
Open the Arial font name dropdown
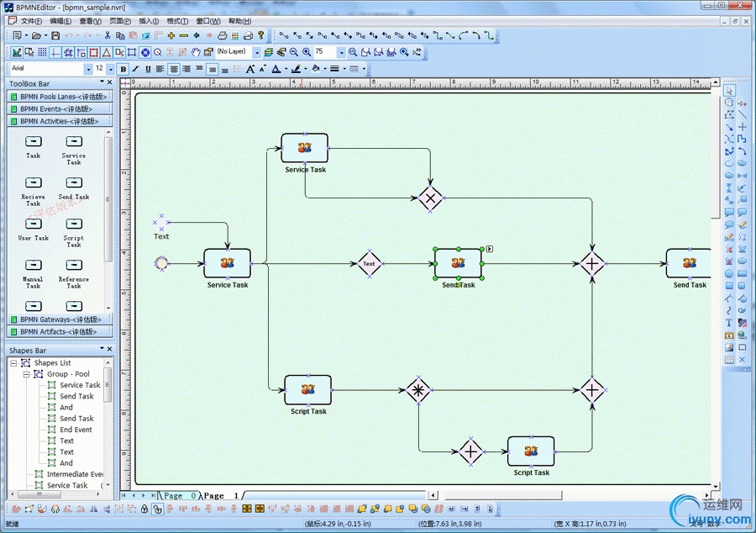pos(88,69)
